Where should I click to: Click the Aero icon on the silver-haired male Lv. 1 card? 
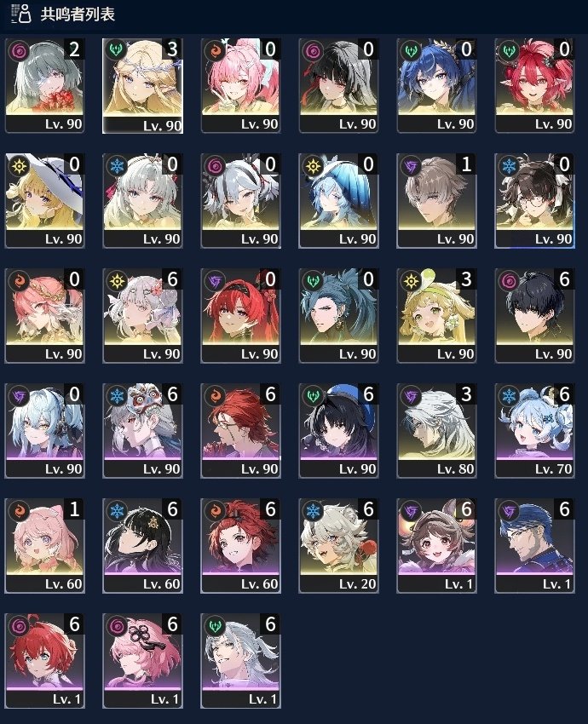coord(215,626)
